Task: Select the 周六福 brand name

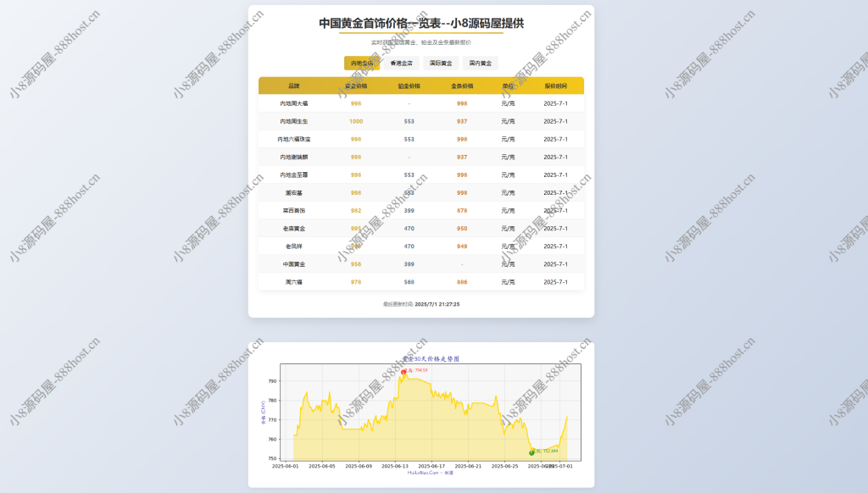Action: (294, 282)
